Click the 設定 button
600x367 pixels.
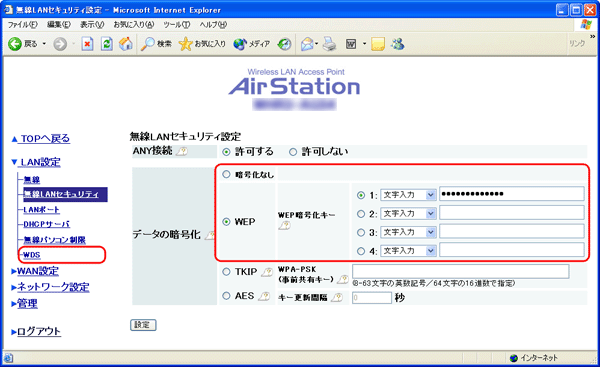(143, 325)
